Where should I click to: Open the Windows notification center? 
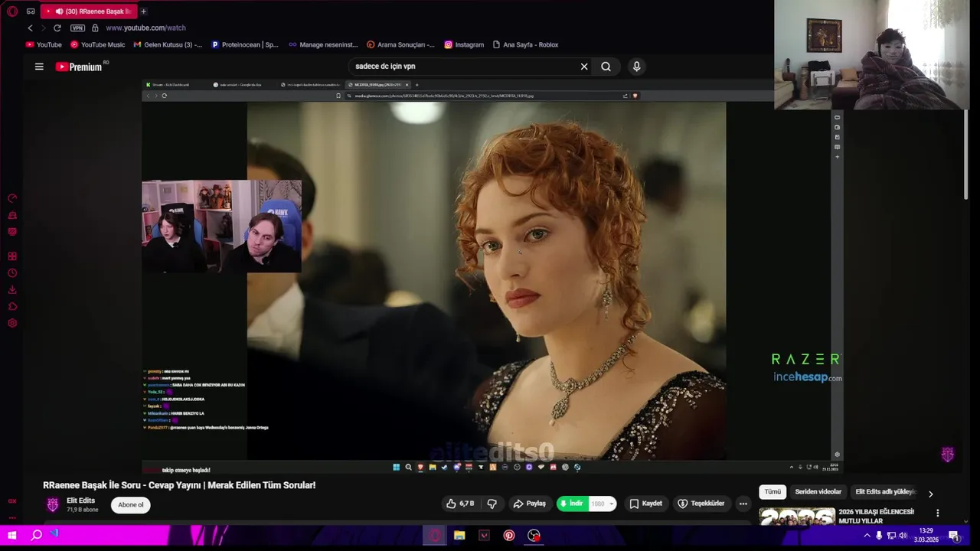(954, 536)
